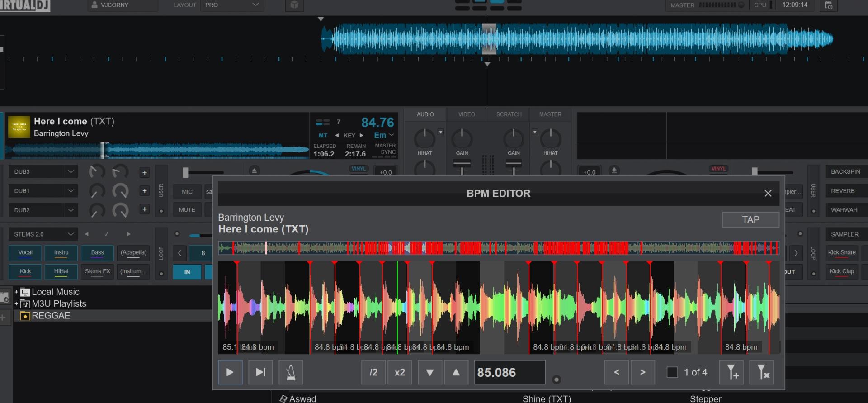
Task: Add DUB2 effect with plus button
Action: (x=144, y=209)
